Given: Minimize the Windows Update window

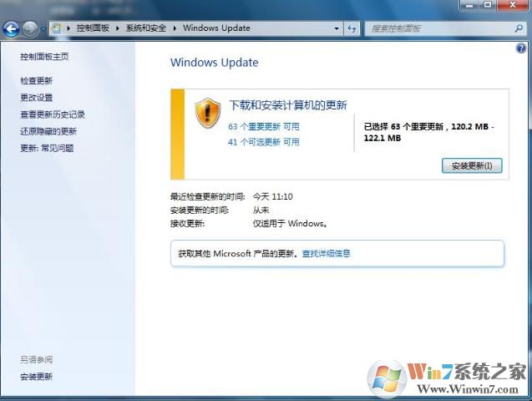Looking at the screenshot, I should coord(470,5).
